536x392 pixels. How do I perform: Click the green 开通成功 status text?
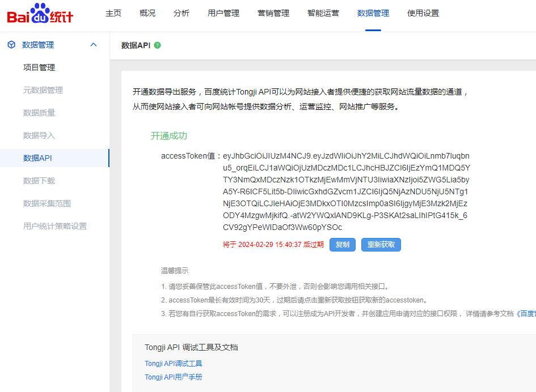[x=169, y=136]
